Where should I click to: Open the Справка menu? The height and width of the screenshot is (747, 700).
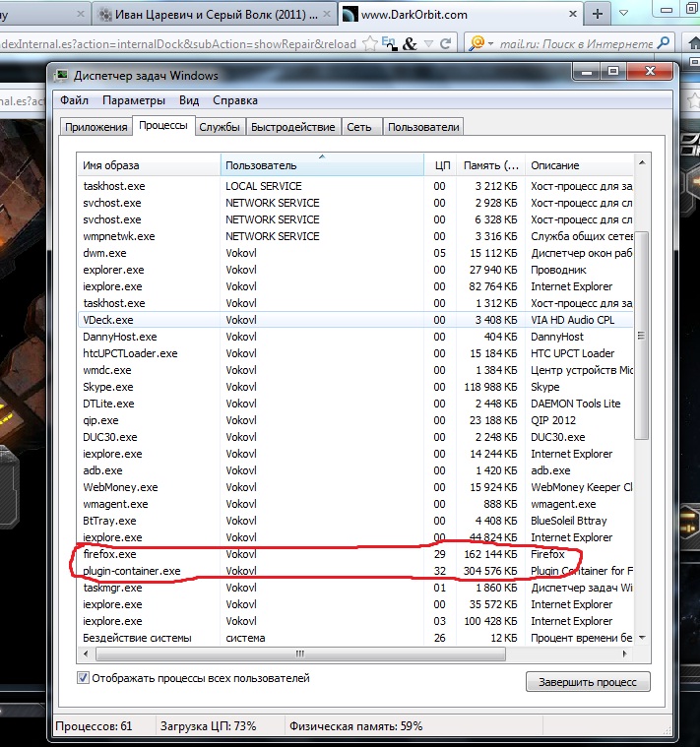235,100
